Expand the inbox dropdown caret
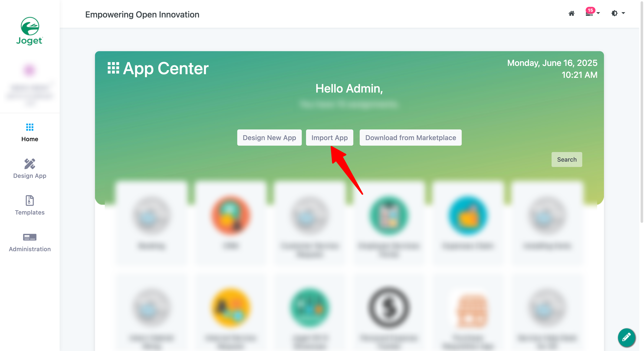Image resolution: width=644 pixels, height=351 pixels. pyautogui.click(x=598, y=13)
